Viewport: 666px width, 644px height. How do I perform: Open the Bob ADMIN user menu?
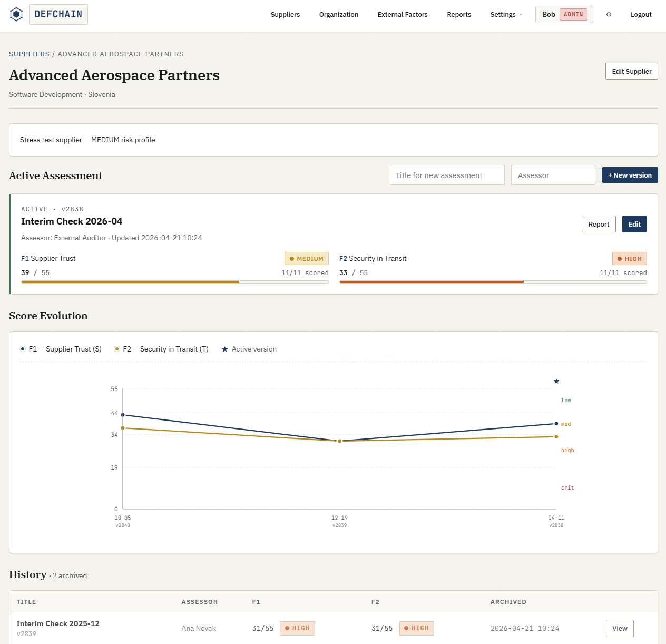click(x=564, y=15)
